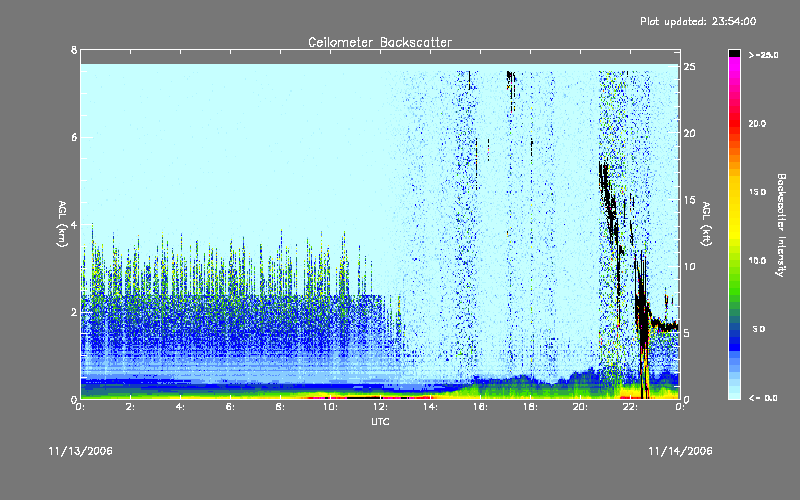Click the '15.0' colorbar scale label
Viewport: 800px width, 500px height.
click(757, 192)
